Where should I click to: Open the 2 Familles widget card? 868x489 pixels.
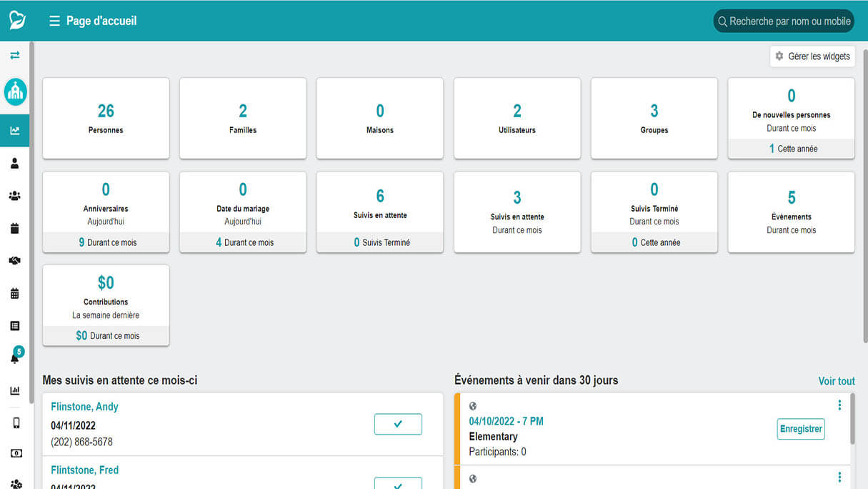click(x=243, y=118)
